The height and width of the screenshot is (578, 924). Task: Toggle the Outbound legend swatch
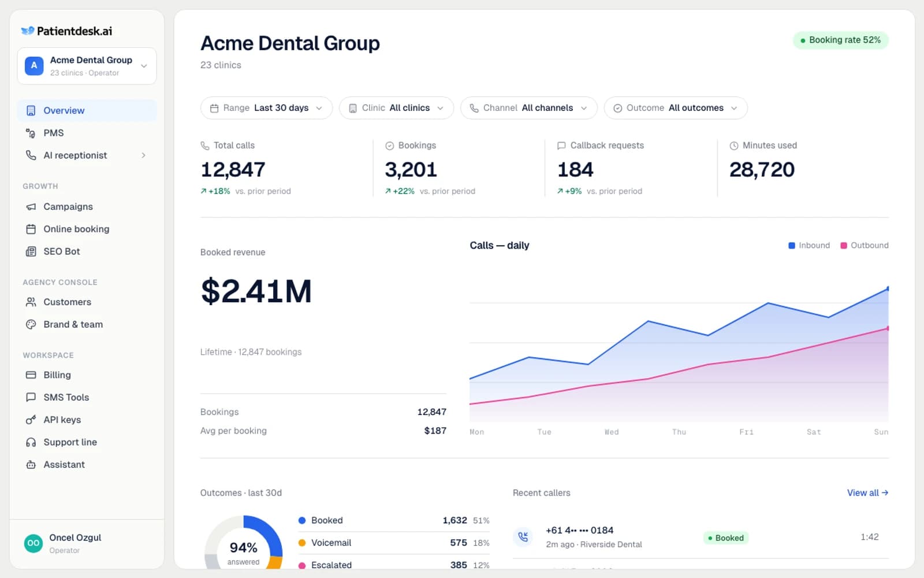pos(844,246)
